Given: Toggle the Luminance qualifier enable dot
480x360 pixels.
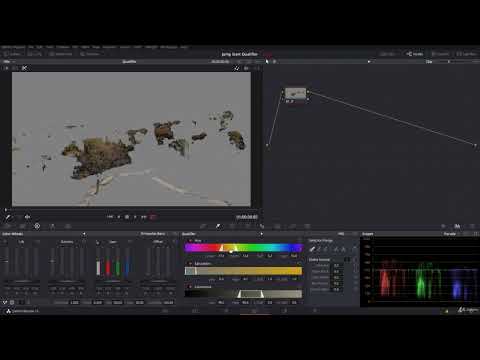Looking at the screenshot, I should point(190,286).
